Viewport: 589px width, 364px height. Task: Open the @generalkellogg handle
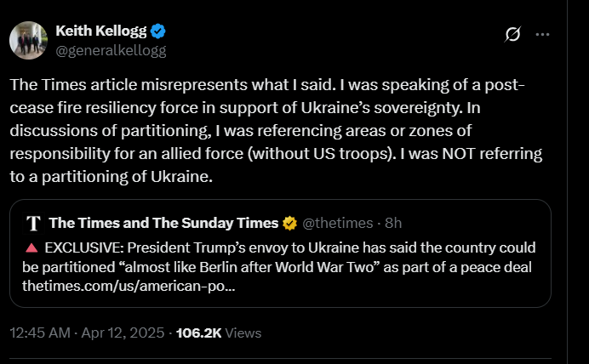pyautogui.click(x=111, y=50)
